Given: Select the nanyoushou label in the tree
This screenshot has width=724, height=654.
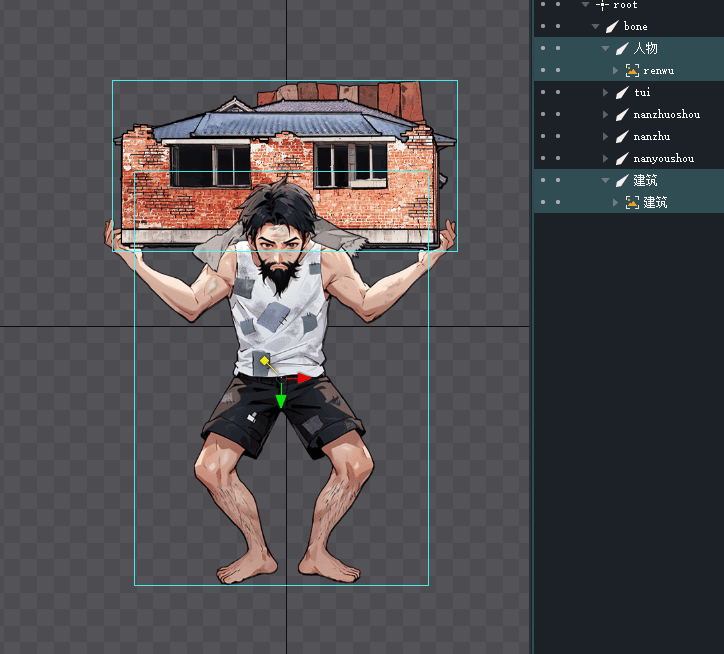Looking at the screenshot, I should click(x=663, y=158).
